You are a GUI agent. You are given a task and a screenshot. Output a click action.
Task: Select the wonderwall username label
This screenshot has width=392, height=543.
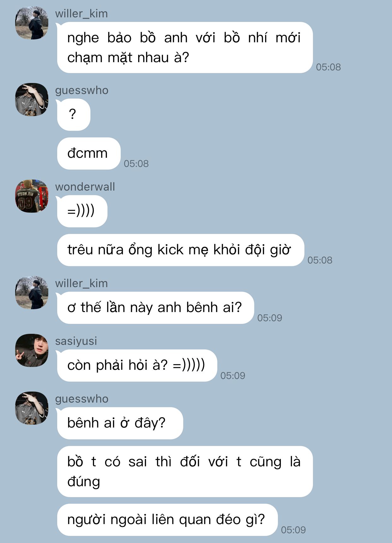(85, 186)
